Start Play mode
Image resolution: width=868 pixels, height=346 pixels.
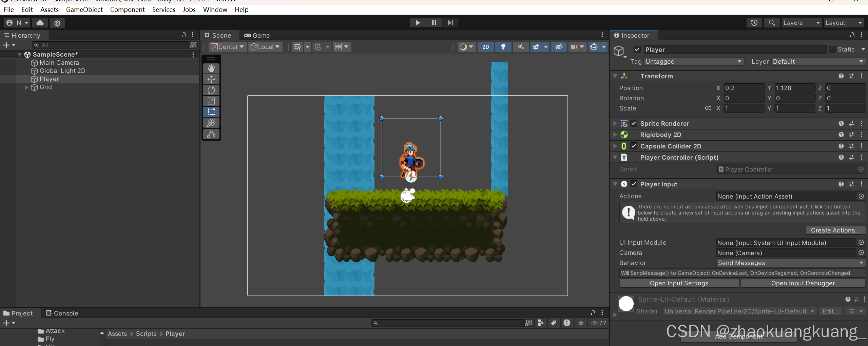pyautogui.click(x=418, y=23)
